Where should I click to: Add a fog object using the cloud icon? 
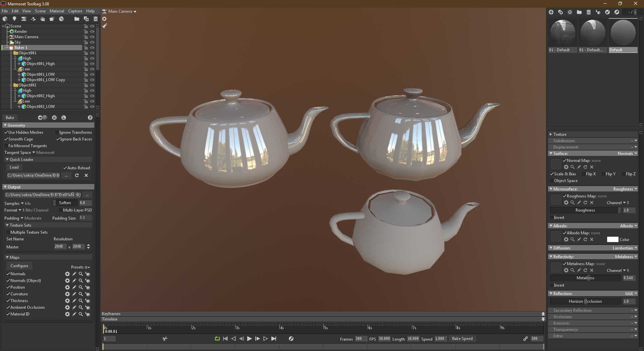42,19
